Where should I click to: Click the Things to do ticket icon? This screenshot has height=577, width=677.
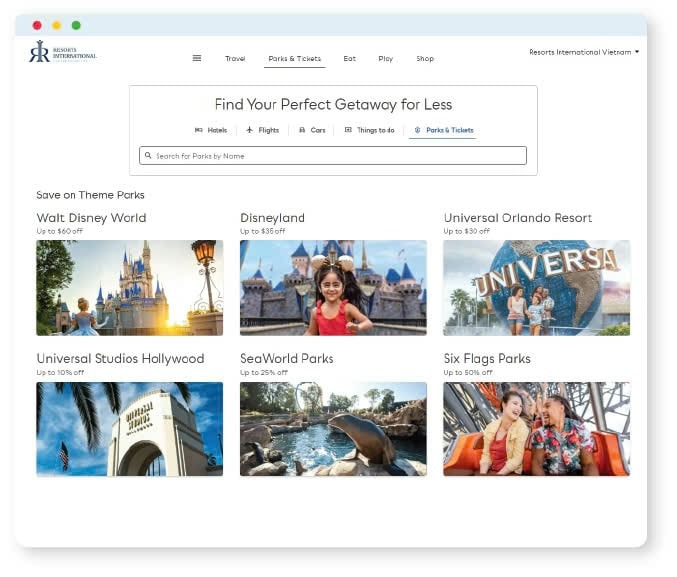(x=348, y=130)
